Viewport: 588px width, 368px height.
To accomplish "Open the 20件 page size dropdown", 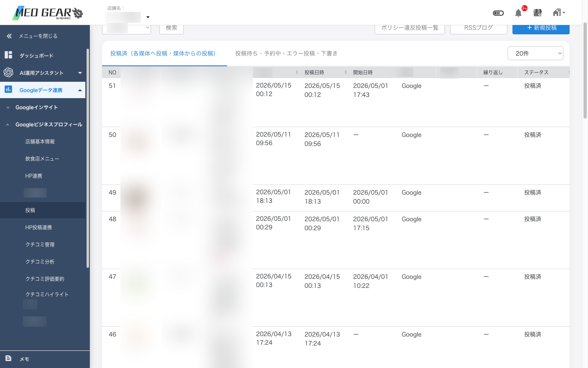I will point(535,53).
